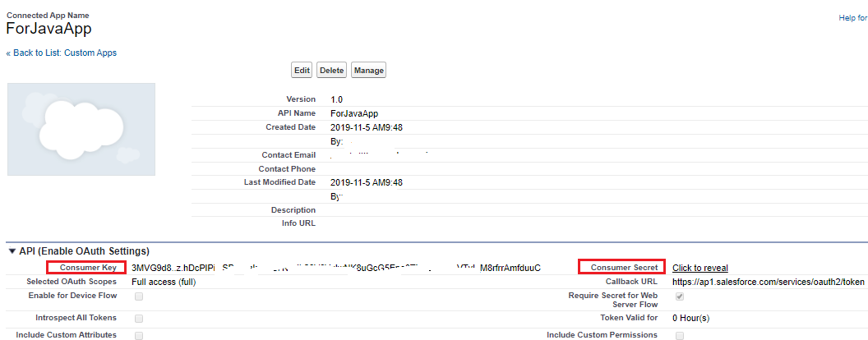Click the Token Valid for 0 Hour(s) value
The height and width of the screenshot is (340, 868).
(690, 319)
